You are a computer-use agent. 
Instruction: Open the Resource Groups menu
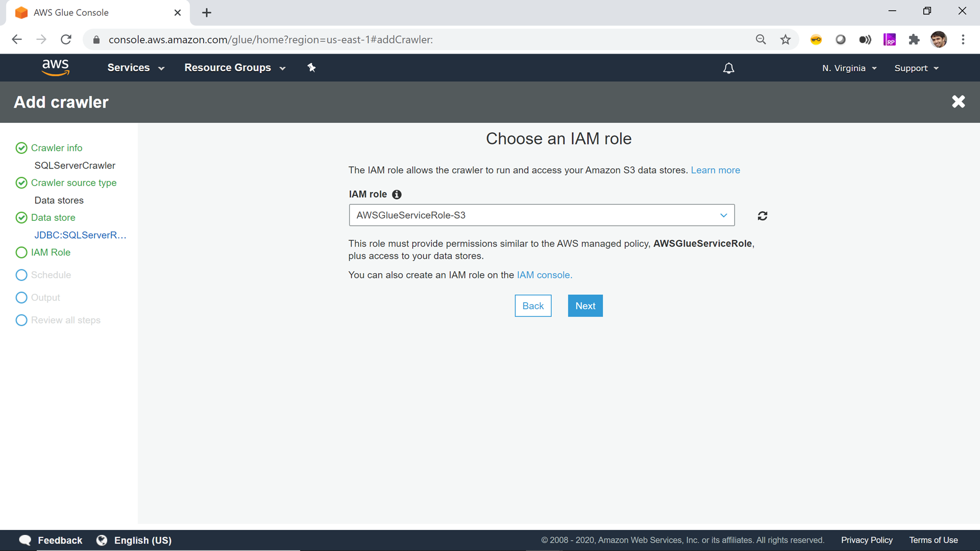pyautogui.click(x=235, y=68)
